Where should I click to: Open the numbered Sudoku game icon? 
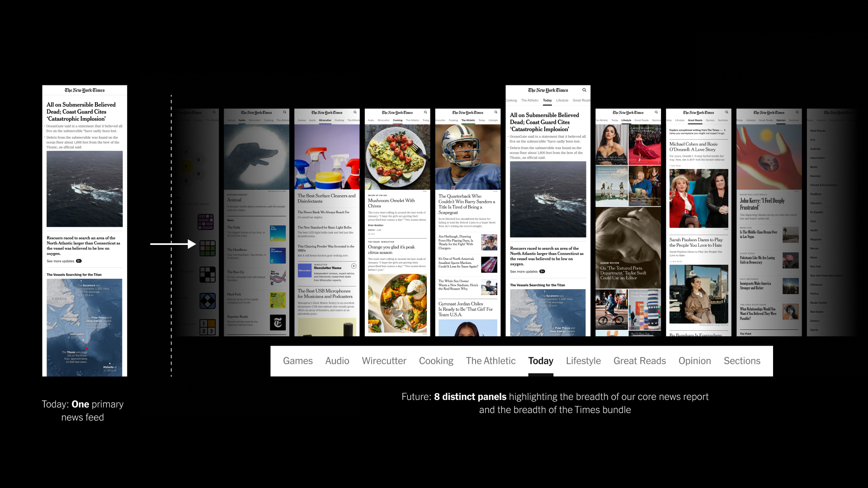tap(208, 327)
